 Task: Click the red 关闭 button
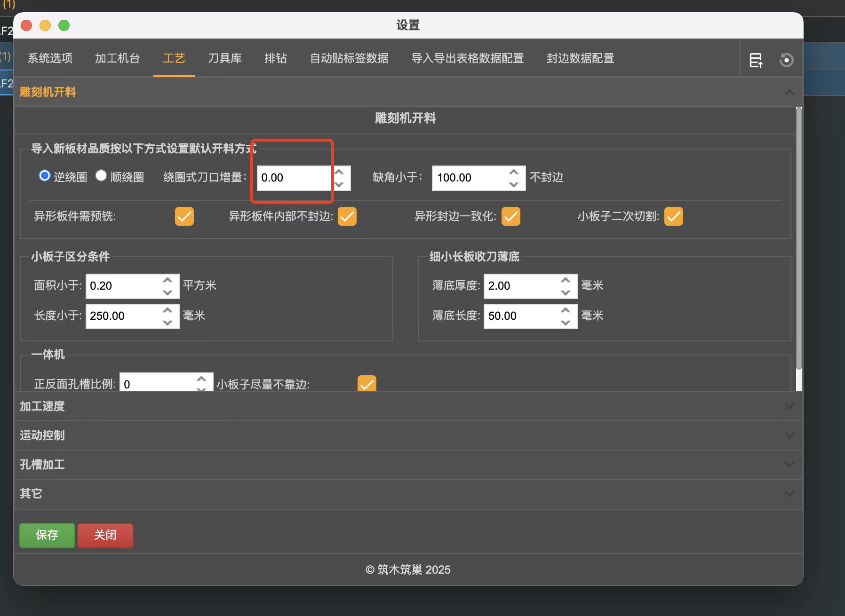coord(105,535)
